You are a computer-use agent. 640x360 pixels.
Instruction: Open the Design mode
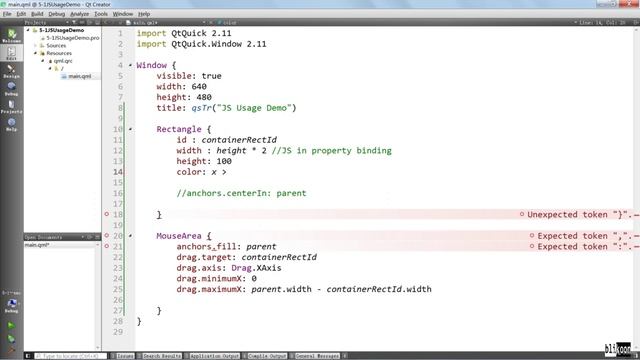[x=11, y=71]
